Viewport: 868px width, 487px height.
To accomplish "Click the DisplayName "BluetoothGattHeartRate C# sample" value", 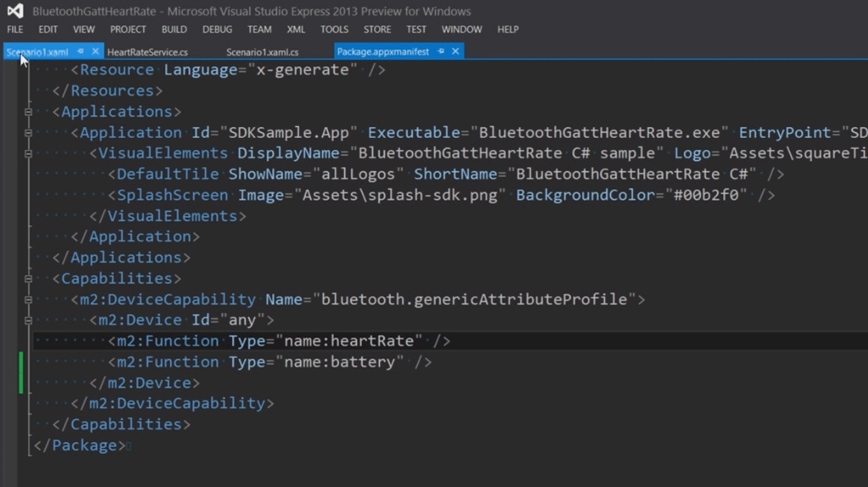I will tap(507, 153).
